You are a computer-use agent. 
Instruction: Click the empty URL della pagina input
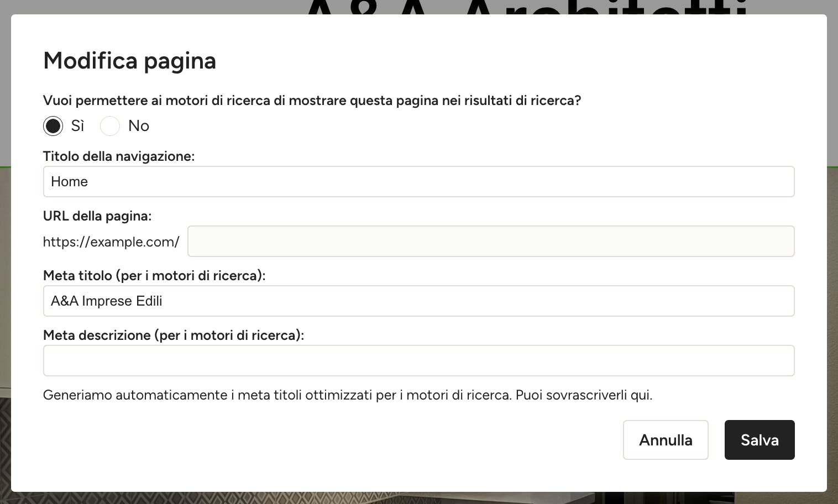[x=491, y=241]
